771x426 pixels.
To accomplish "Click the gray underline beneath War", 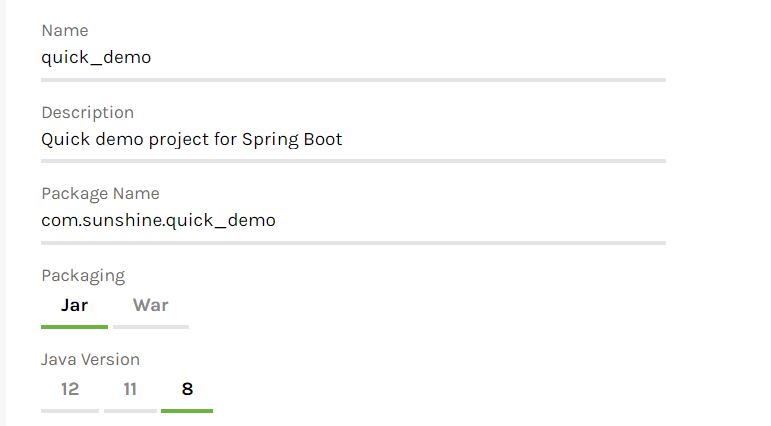I will pyautogui.click(x=151, y=327).
